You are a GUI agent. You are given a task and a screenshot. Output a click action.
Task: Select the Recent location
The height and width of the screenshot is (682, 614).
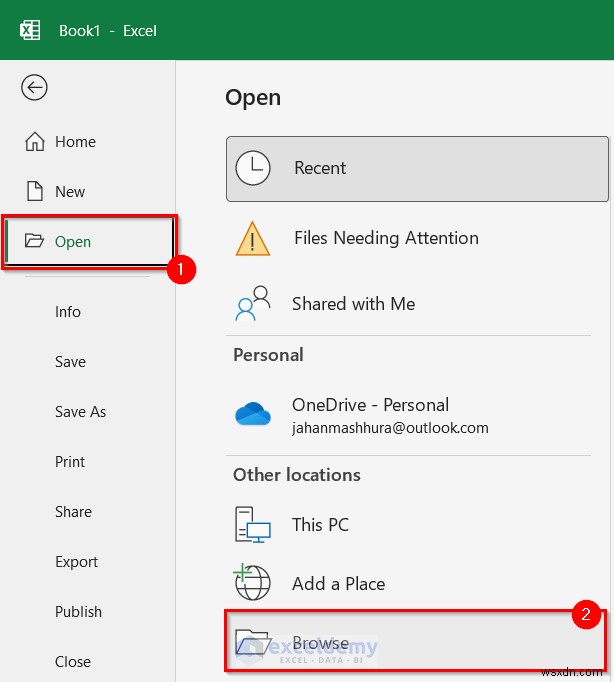click(417, 169)
